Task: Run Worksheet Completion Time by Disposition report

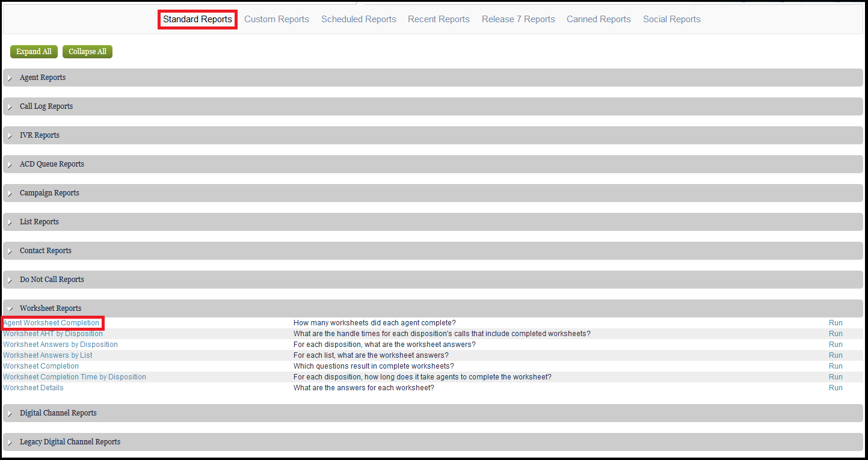Action: [x=836, y=377]
